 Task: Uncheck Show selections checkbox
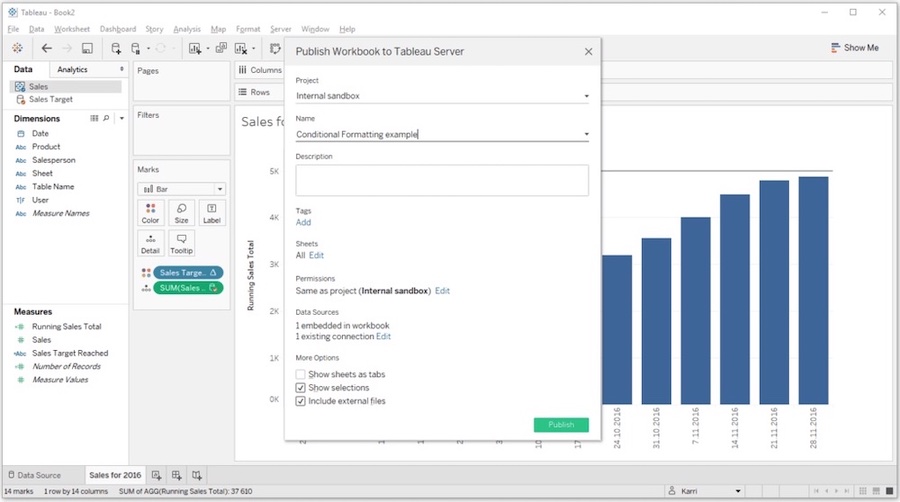click(300, 388)
